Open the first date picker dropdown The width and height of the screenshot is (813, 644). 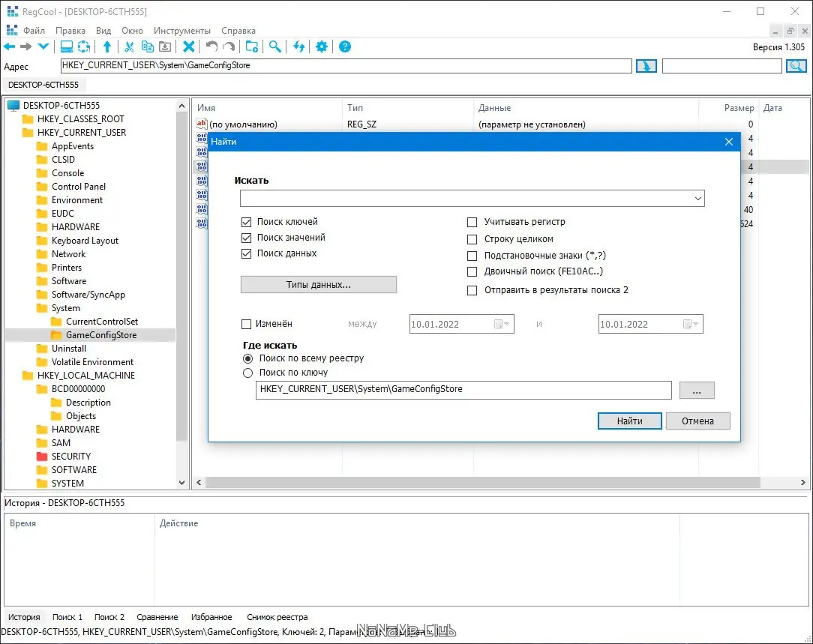click(x=503, y=325)
